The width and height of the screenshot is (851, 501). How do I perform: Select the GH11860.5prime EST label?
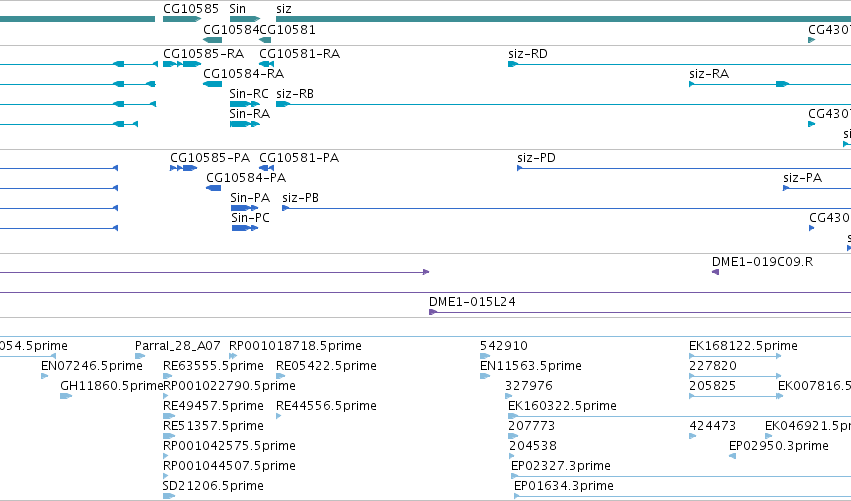point(111,386)
